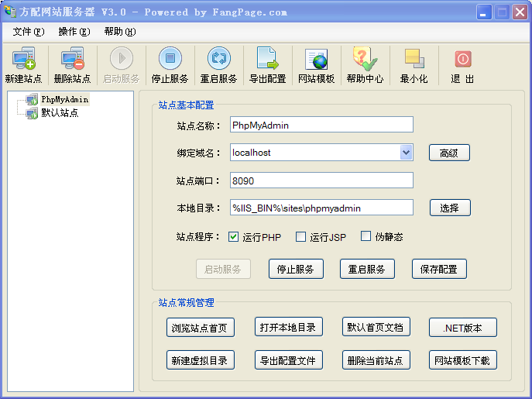Open the 帮助(H) menu
The width and height of the screenshot is (532, 399).
(120, 32)
